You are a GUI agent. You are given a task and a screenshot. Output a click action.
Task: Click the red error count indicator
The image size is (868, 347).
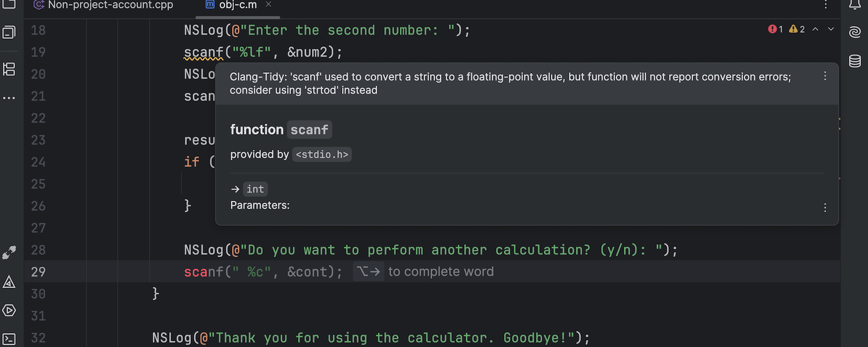(x=775, y=29)
